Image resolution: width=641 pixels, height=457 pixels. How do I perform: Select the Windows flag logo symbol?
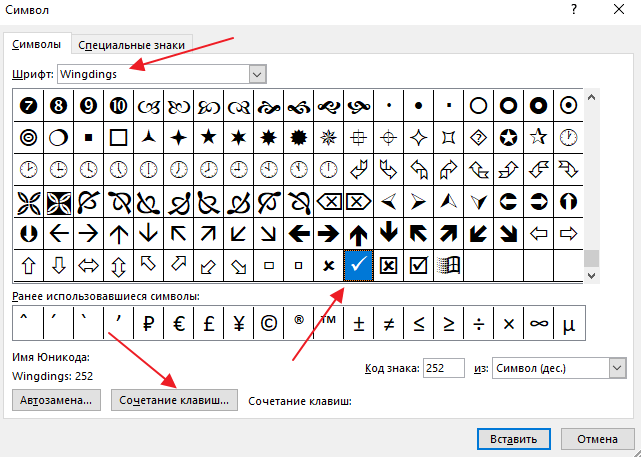(x=448, y=266)
